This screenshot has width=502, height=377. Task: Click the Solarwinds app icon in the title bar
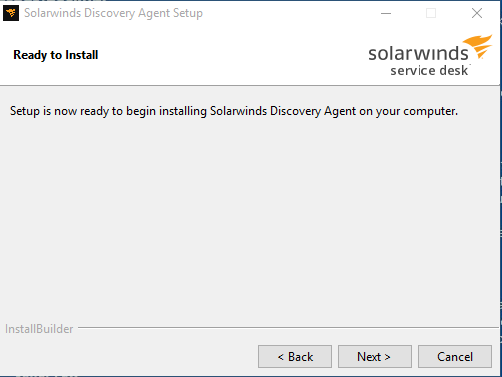click(11, 13)
